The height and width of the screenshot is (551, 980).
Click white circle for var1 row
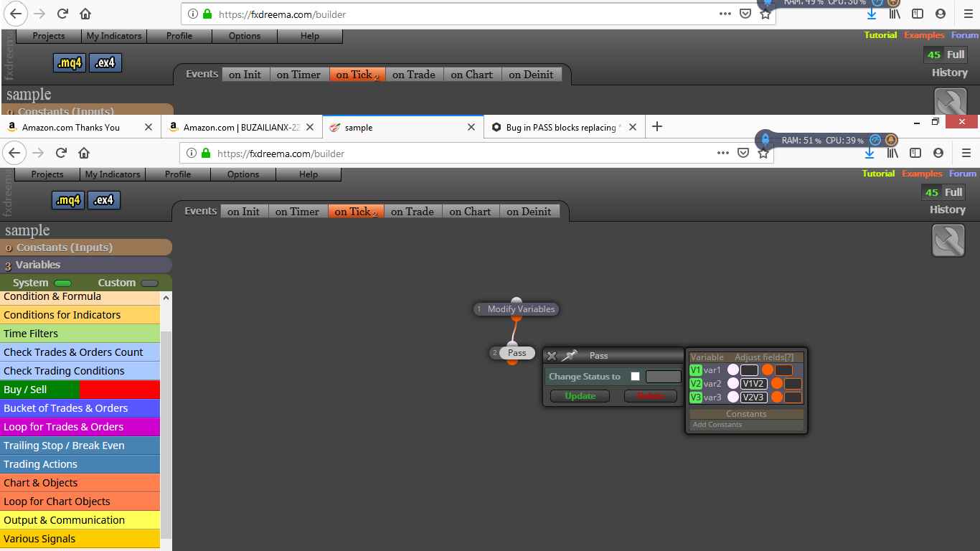pyautogui.click(x=733, y=370)
